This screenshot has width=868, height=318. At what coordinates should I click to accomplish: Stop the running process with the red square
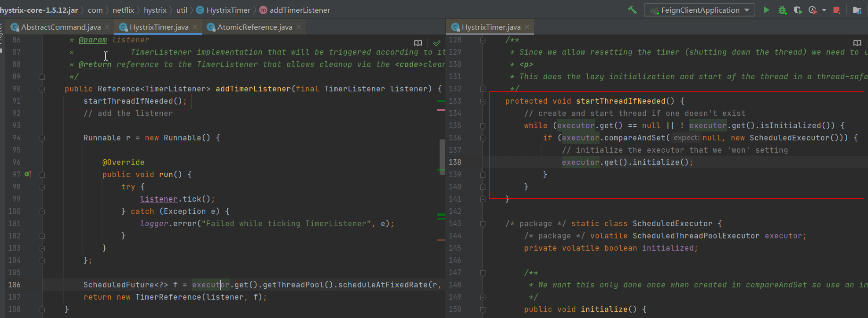tap(836, 10)
